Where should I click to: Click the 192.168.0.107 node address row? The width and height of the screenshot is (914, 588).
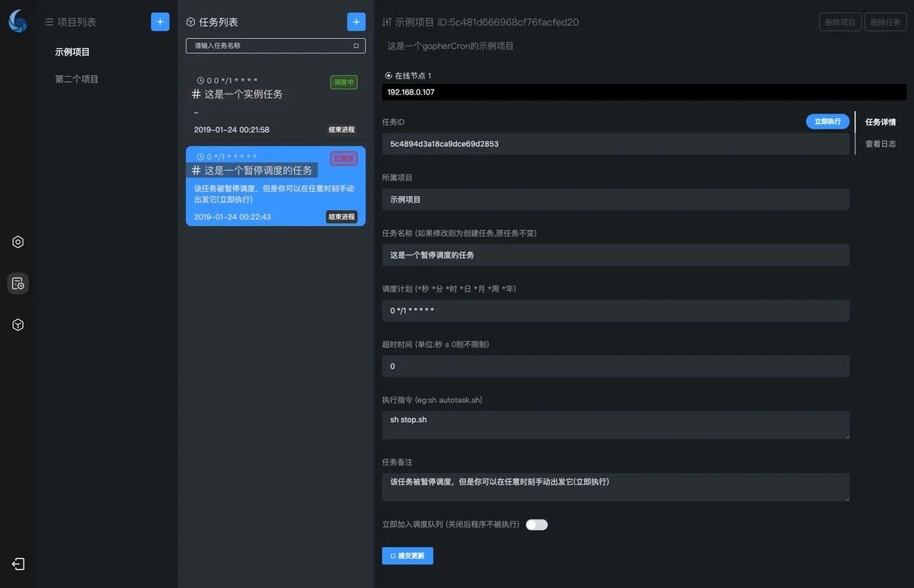click(644, 92)
